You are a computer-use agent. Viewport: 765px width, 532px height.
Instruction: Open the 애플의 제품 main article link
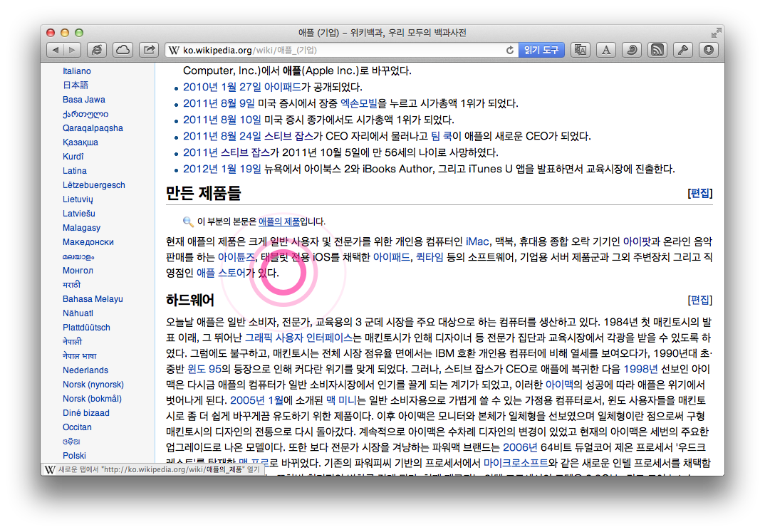(x=279, y=221)
